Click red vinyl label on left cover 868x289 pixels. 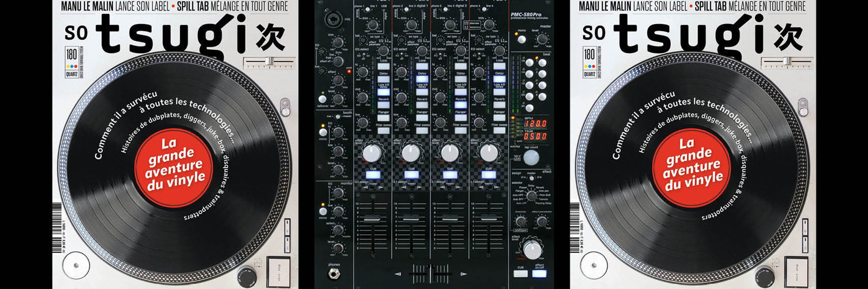point(174,168)
